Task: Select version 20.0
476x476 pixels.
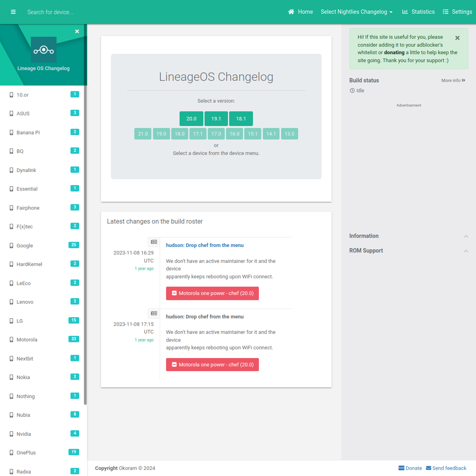Action: point(191,119)
